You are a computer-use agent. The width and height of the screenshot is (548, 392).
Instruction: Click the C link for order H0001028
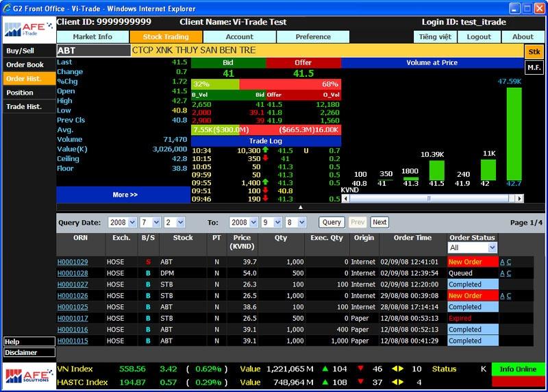pos(509,273)
